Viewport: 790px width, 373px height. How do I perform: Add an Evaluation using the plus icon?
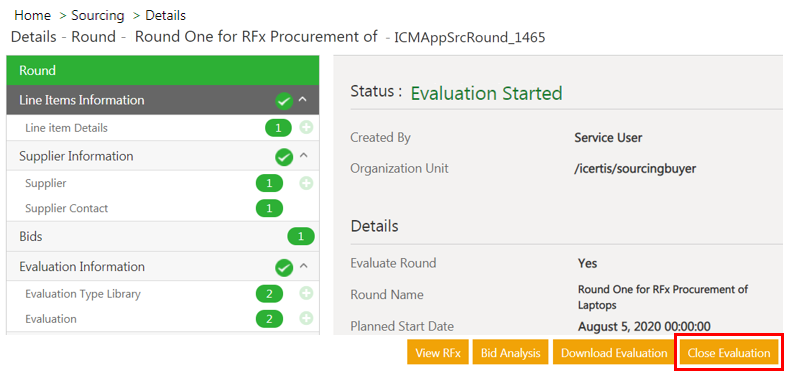pyautogui.click(x=306, y=319)
